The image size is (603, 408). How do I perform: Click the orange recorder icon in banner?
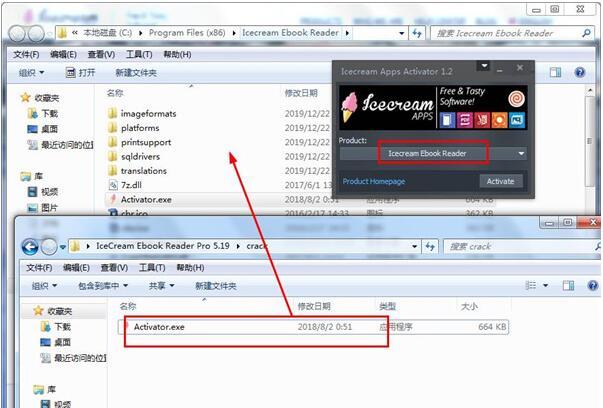coord(499,120)
